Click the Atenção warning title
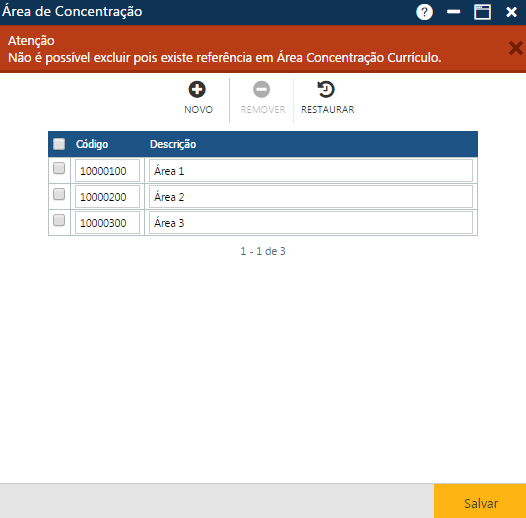This screenshot has width=526, height=518. pos(31,41)
